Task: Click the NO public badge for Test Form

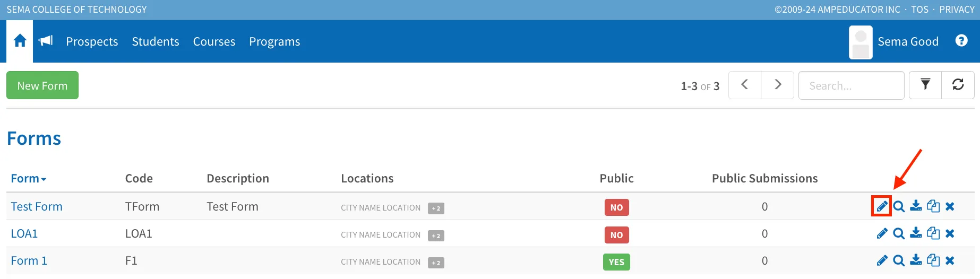Action: tap(616, 207)
